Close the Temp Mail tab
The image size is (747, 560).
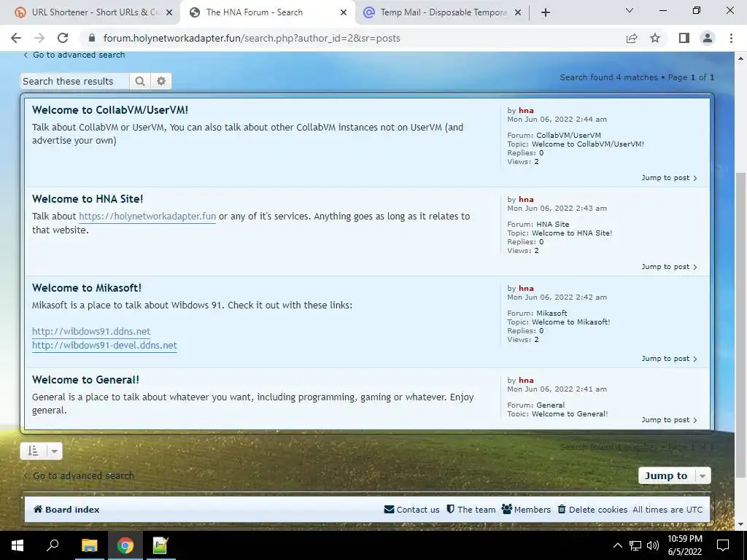[x=518, y=13]
